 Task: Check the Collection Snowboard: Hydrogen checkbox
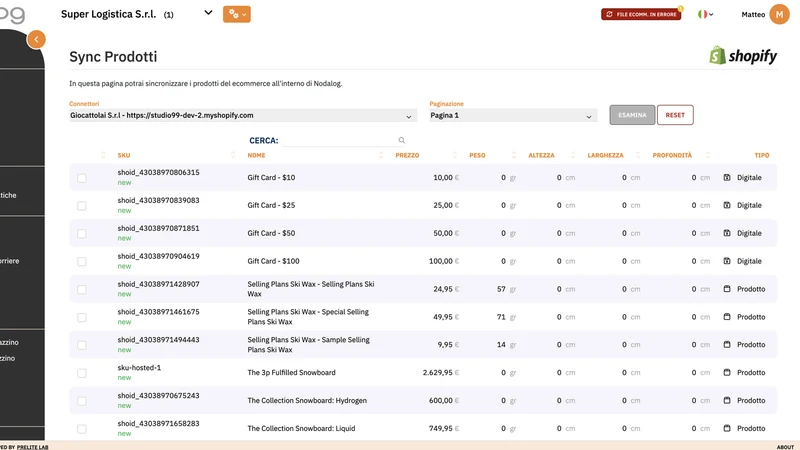point(82,401)
